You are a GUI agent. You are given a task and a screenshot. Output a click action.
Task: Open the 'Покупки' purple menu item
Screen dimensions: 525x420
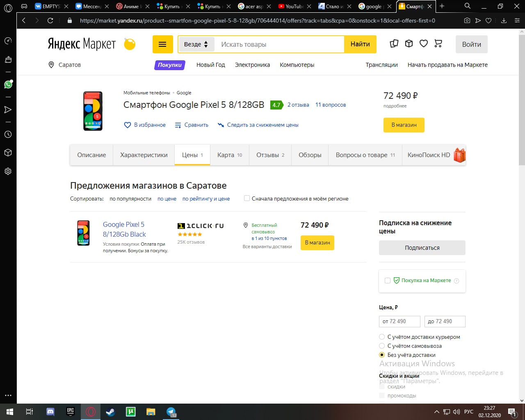[x=170, y=65]
